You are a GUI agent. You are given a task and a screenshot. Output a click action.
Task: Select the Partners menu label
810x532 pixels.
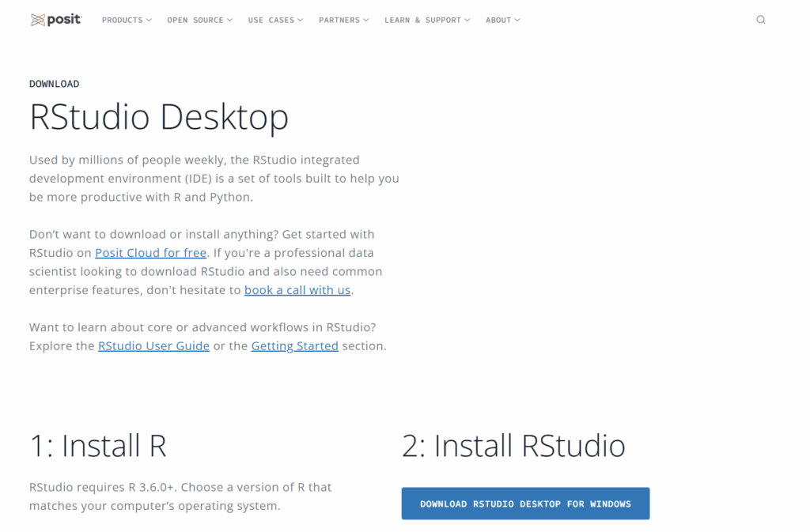[339, 20]
